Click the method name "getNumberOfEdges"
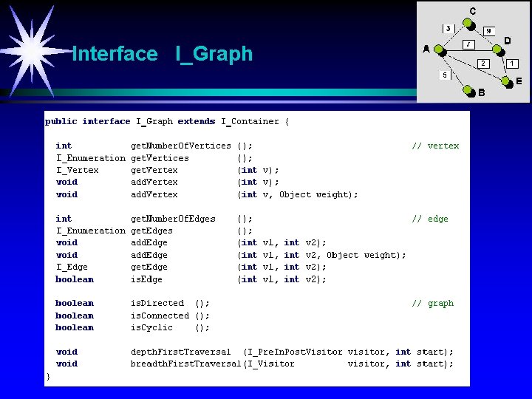The image size is (532, 399). (173, 219)
